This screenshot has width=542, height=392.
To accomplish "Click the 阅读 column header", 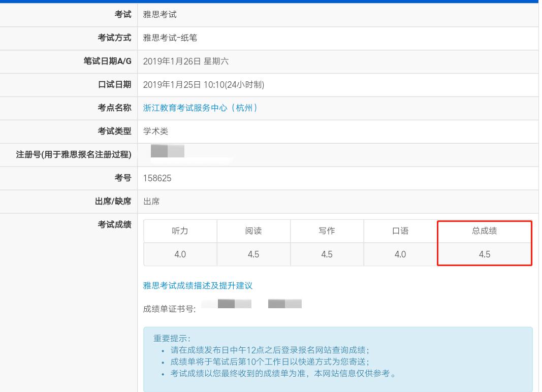I will (x=253, y=231).
